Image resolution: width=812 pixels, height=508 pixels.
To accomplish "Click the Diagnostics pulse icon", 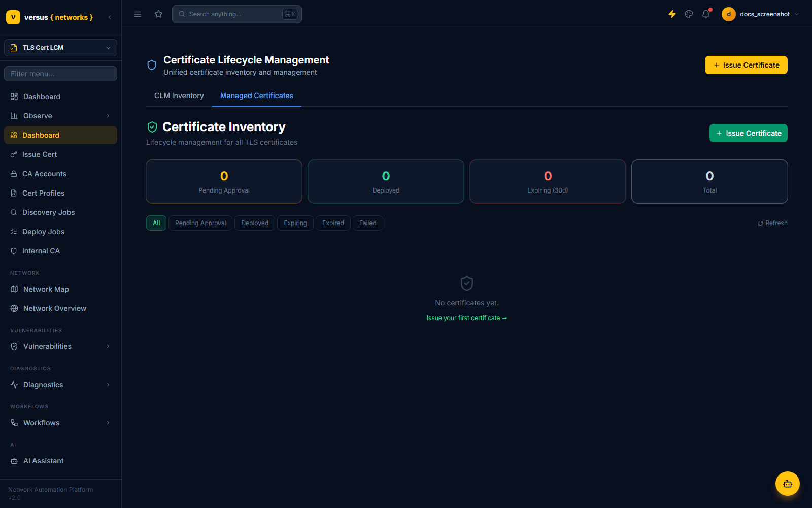I will [14, 385].
